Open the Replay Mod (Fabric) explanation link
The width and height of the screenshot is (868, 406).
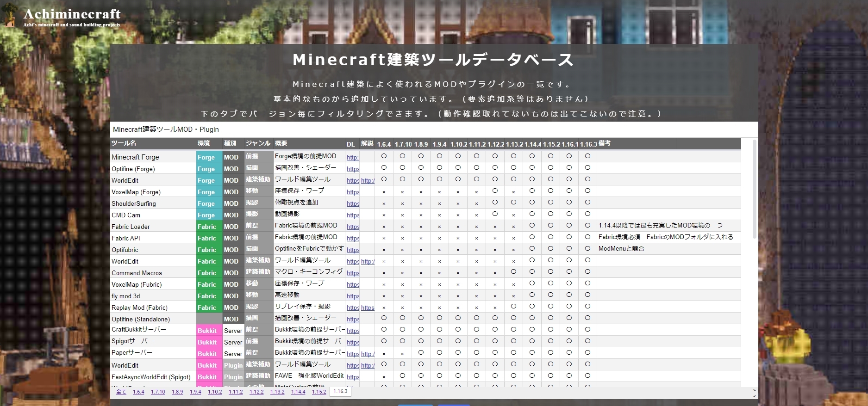click(368, 308)
